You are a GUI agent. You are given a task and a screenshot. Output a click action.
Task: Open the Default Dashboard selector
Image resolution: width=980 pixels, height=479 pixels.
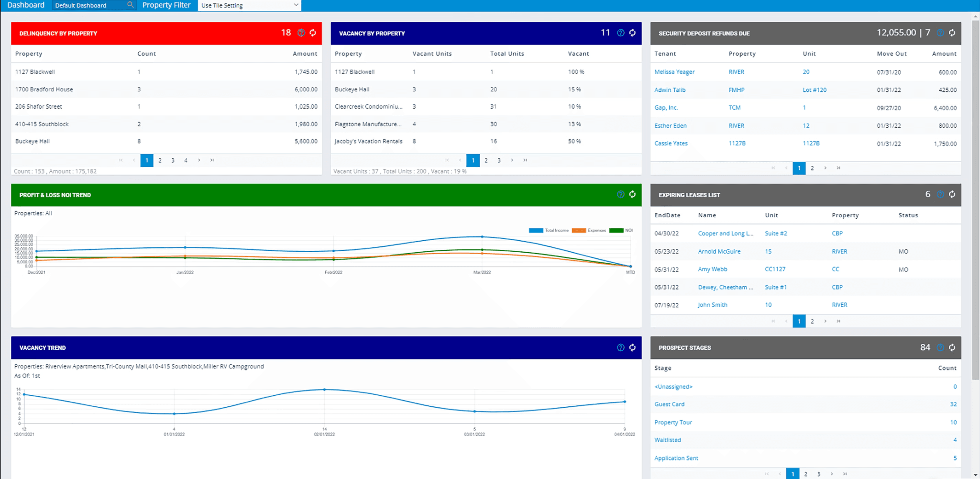[89, 5]
